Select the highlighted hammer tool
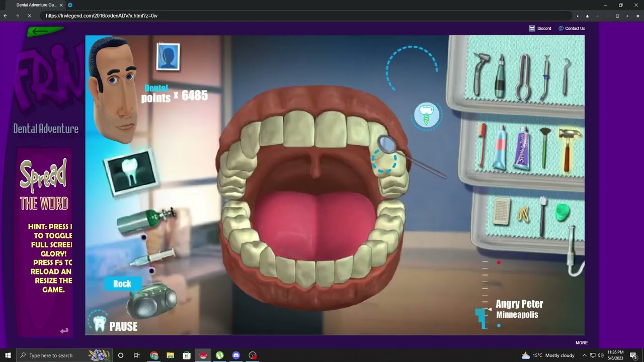The image size is (644, 362). (x=569, y=148)
